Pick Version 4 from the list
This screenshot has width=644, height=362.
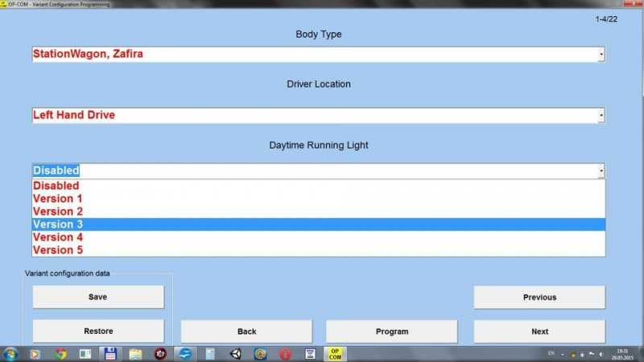318,237
